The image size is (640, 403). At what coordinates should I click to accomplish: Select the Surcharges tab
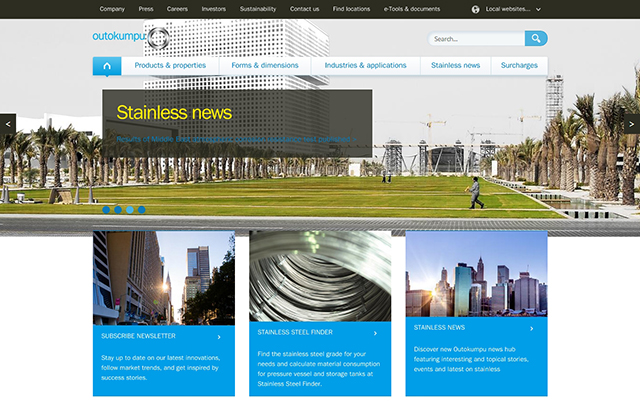click(519, 66)
